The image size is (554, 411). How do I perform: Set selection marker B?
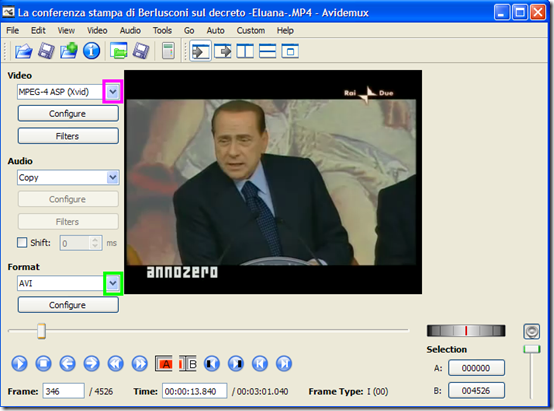[188, 364]
